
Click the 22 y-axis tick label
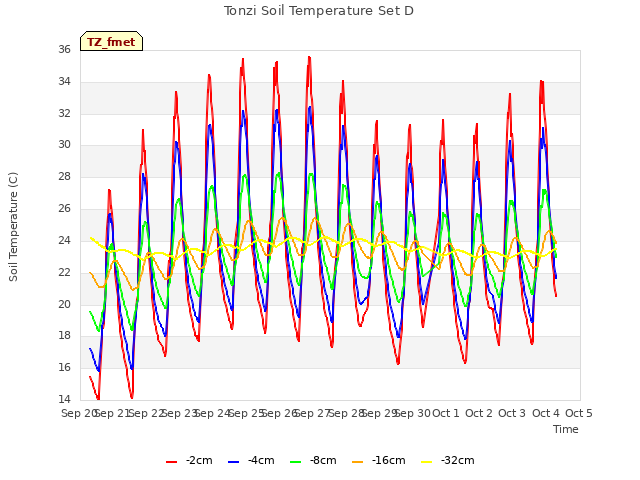(64, 272)
